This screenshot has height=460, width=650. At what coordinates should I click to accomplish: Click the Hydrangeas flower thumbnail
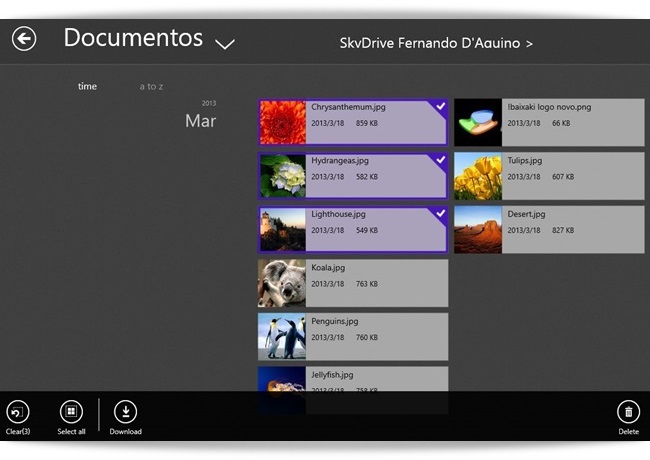pos(283,176)
